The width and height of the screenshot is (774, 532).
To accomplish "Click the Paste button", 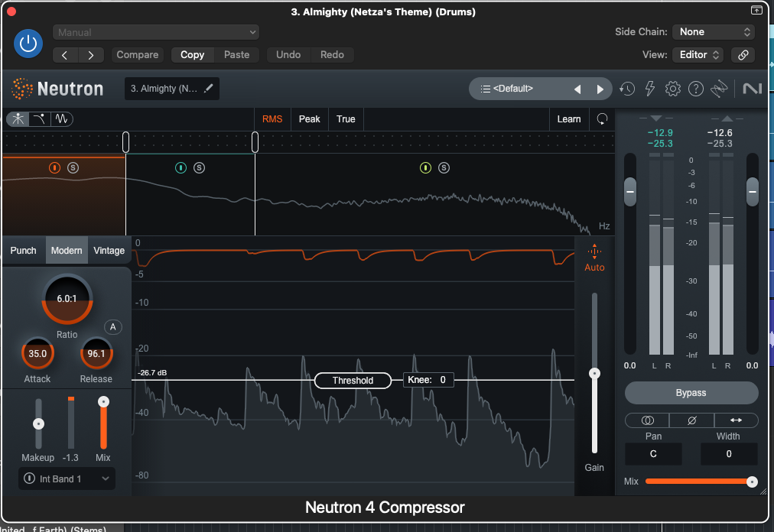I will click(x=236, y=55).
